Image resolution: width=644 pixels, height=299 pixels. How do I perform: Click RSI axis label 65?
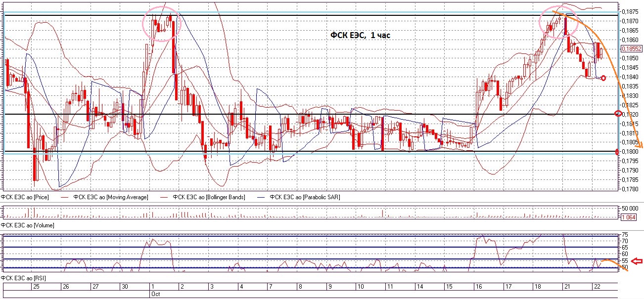coord(625,247)
